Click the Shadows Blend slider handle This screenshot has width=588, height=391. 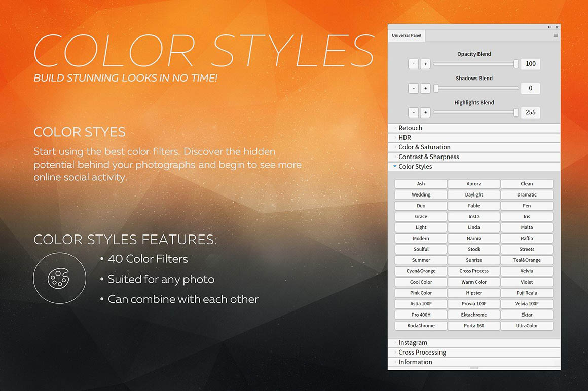(435, 88)
